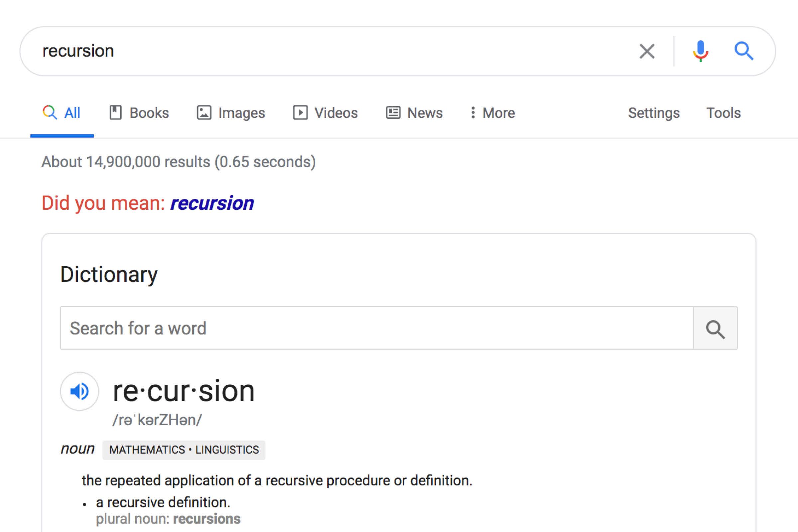
Task: Open the Settings menu
Action: (x=653, y=113)
